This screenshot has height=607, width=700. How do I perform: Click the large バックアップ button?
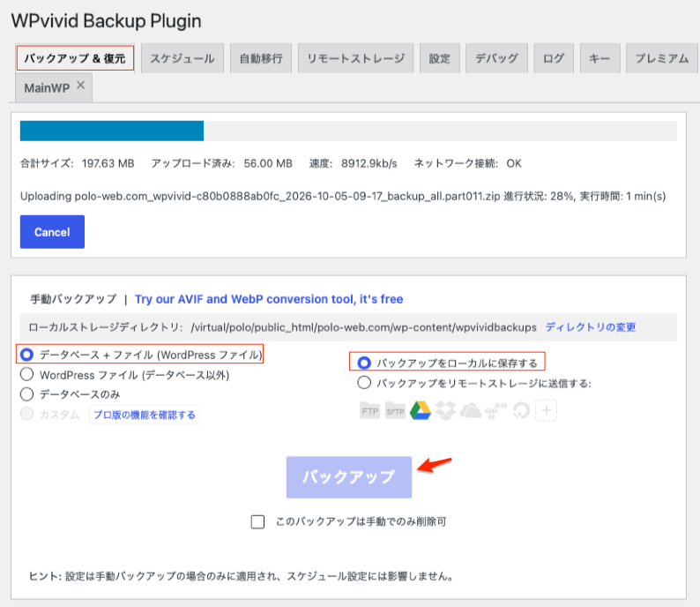pos(348,477)
